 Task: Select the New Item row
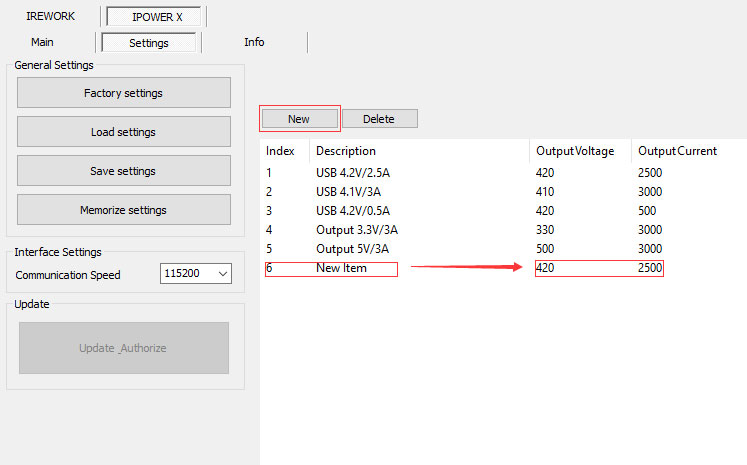[x=341, y=268]
